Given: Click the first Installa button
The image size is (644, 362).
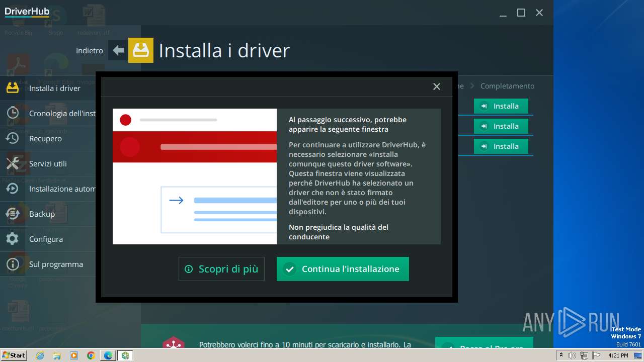Looking at the screenshot, I should (x=501, y=106).
